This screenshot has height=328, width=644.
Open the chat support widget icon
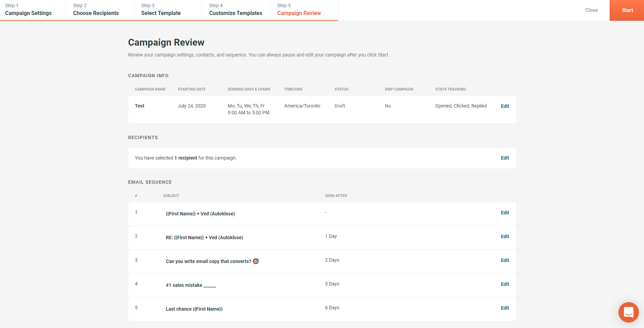tap(628, 312)
